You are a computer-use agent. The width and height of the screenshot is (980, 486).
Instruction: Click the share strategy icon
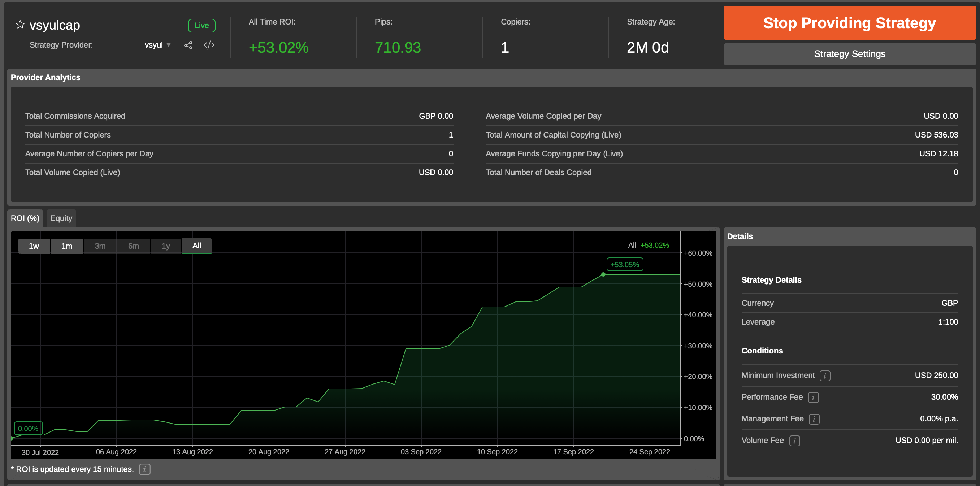[188, 45]
